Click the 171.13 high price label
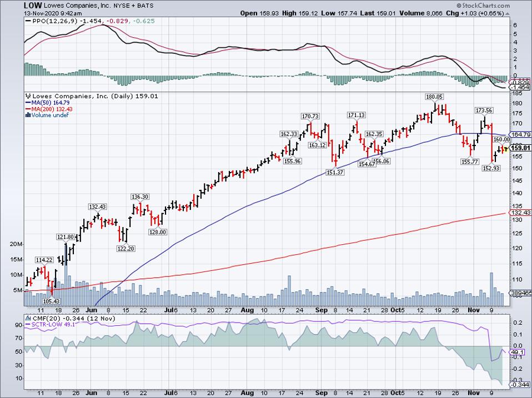Image resolution: width=532 pixels, height=398 pixels. pos(357,115)
